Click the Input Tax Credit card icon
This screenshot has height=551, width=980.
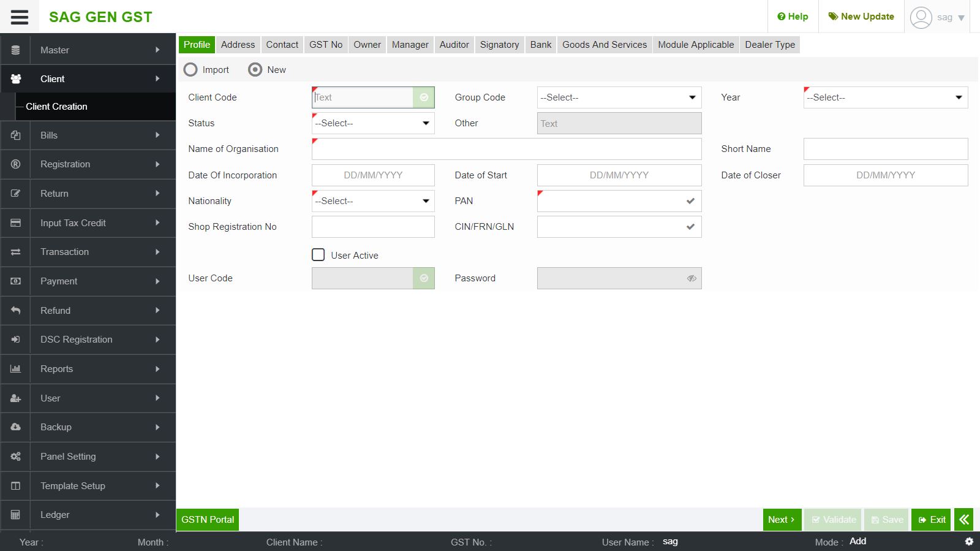point(16,223)
